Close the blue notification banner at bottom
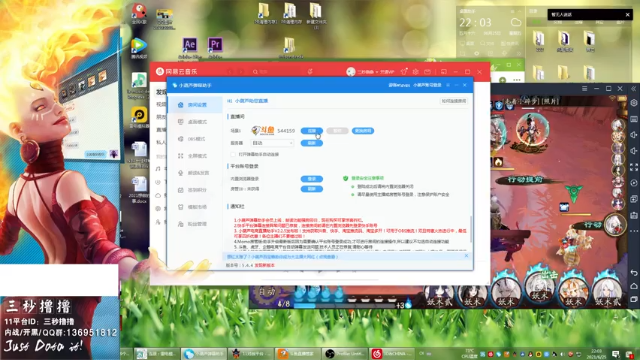 click(x=466, y=256)
